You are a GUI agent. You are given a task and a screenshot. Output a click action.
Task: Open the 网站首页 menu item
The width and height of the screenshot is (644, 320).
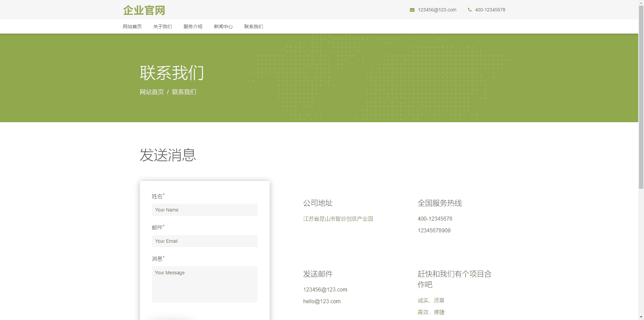132,27
